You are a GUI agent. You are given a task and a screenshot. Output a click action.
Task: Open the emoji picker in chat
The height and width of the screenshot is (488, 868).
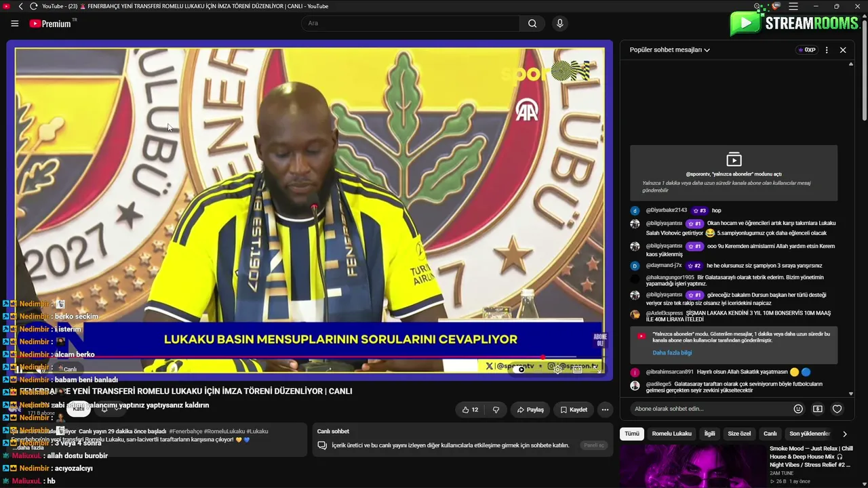[798, 409]
